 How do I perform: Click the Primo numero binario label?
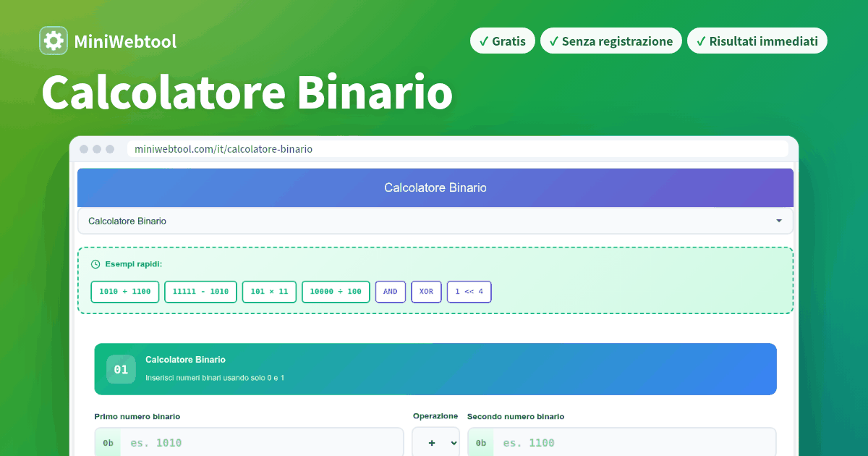[x=137, y=416]
